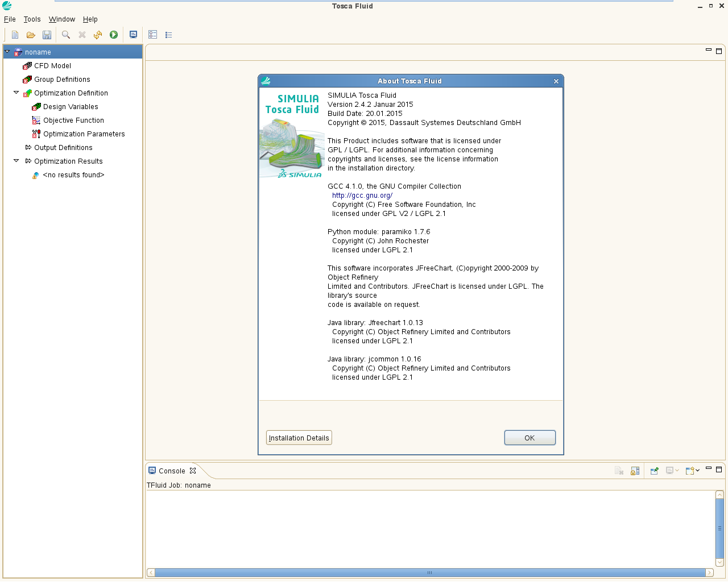This screenshot has height=582, width=728.
Task: Open the Tools menu
Action: 32,19
